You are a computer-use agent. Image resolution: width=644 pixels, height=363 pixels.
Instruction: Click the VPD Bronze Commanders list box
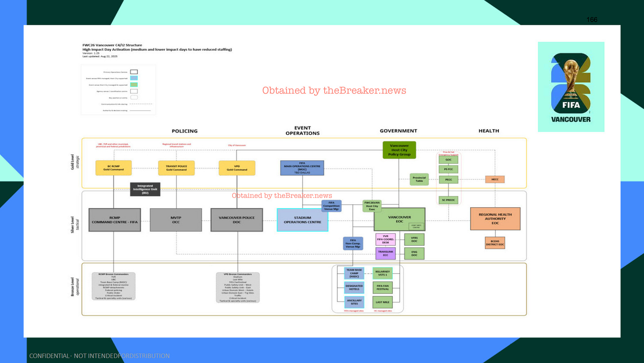click(x=238, y=287)
